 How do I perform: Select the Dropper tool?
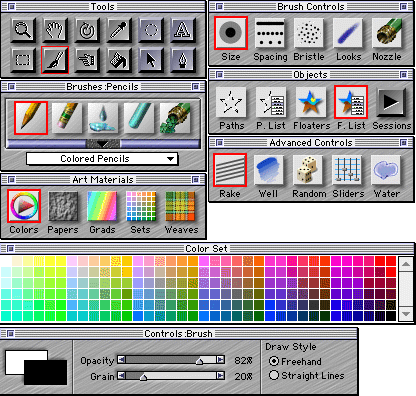coord(119,30)
